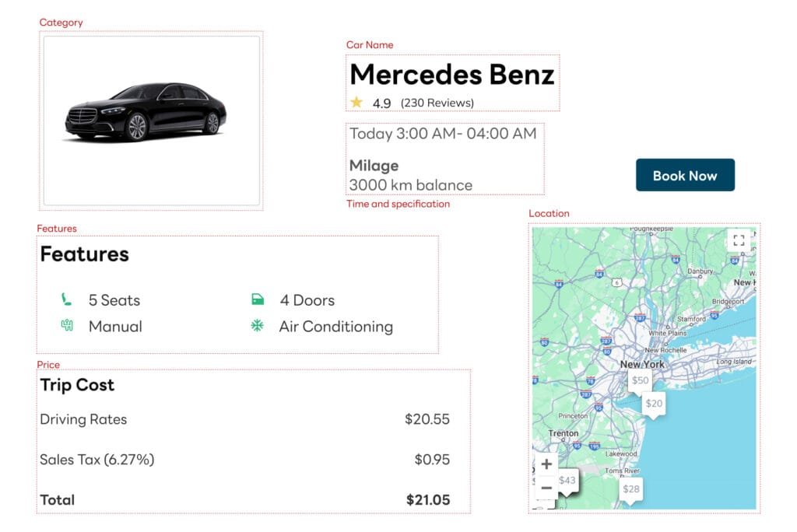Click the $28 marker near Toms River
Viewport: 797px width, 532px height.
coord(630,488)
